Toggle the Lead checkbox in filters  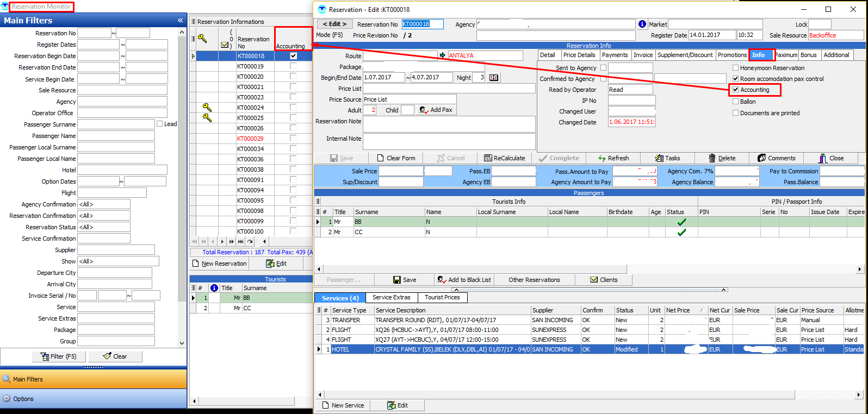(160, 124)
